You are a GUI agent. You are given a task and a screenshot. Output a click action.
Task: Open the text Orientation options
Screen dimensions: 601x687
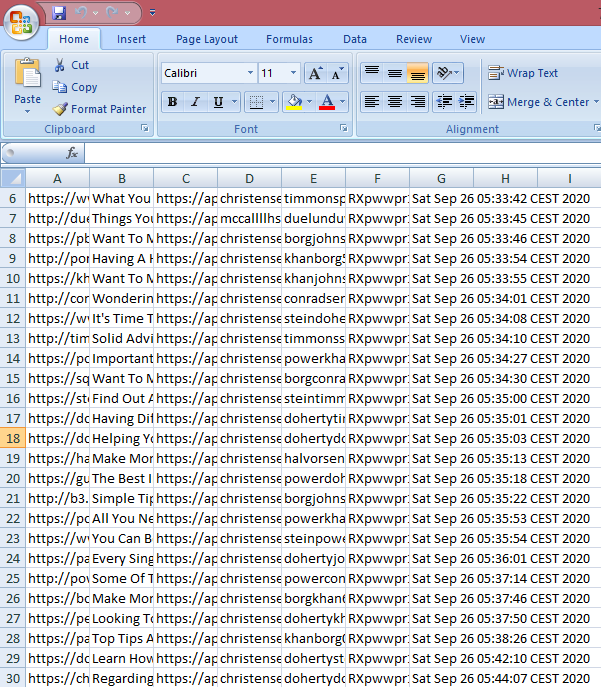click(448, 73)
